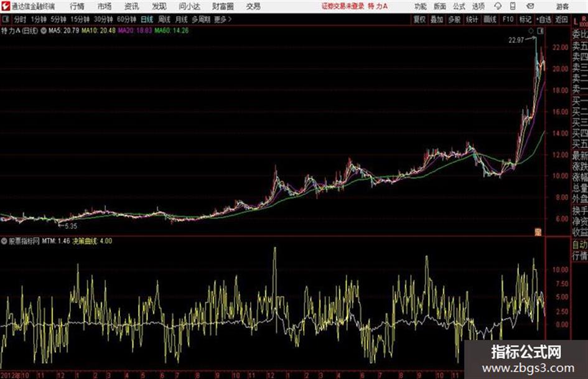
Task: Click the 叠加 overlay button
Action: [437, 19]
